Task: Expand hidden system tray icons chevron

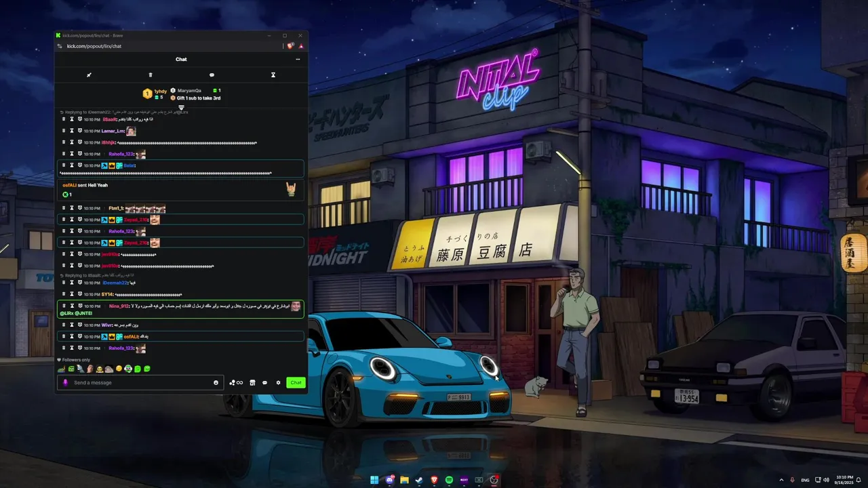Action: coord(781,480)
